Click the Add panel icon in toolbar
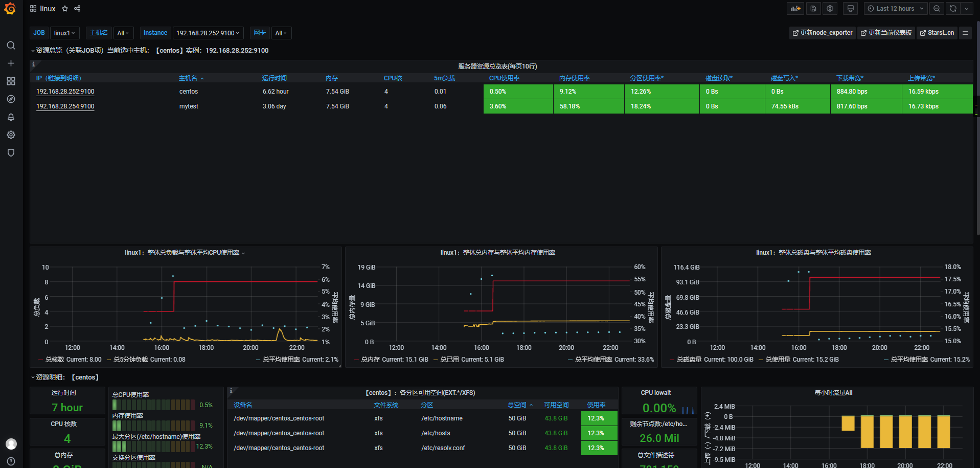The image size is (980, 468). point(795,9)
